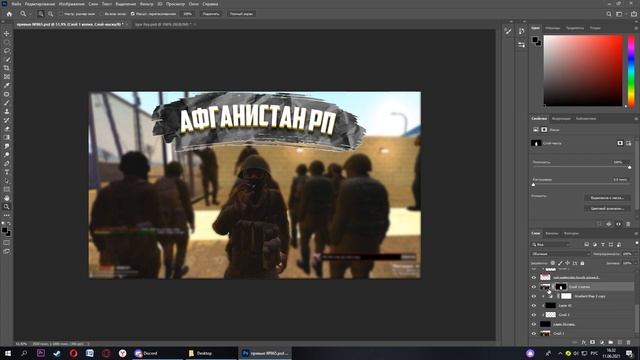Click the Home icon in options bar
The width and height of the screenshot is (640, 360).
point(9,14)
